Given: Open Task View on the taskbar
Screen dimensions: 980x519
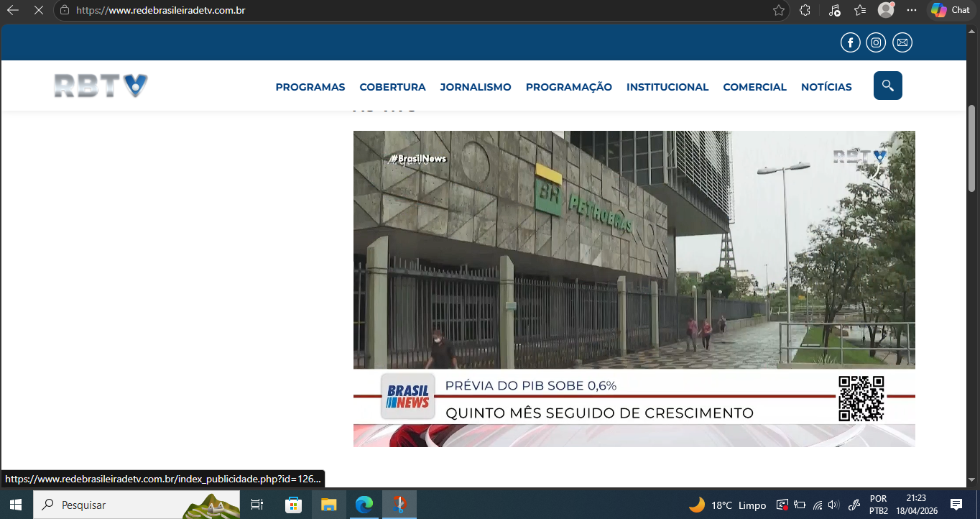Looking at the screenshot, I should pyautogui.click(x=257, y=505).
